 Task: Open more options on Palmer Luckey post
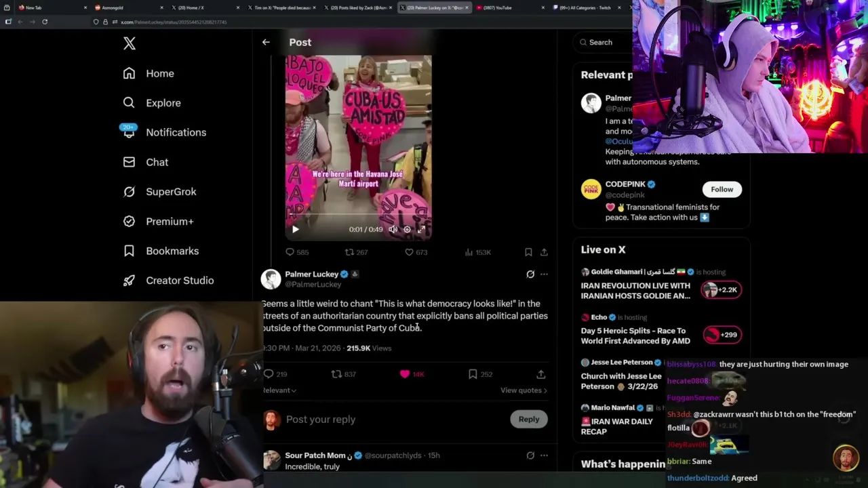pyautogui.click(x=544, y=274)
